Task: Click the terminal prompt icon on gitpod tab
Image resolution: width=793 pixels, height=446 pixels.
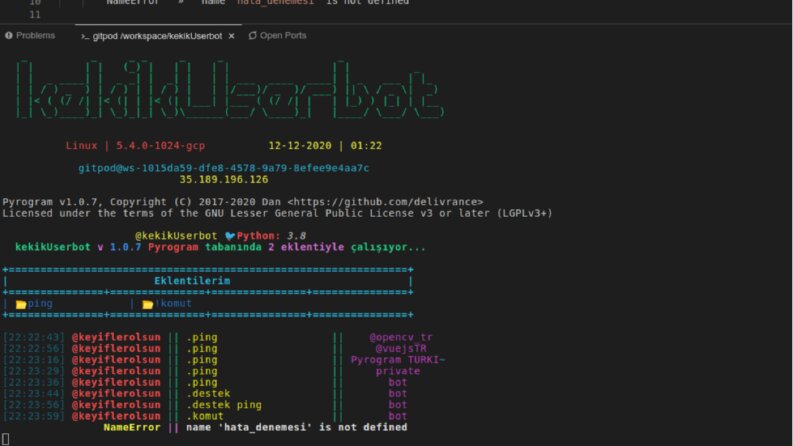Action: (x=85, y=36)
